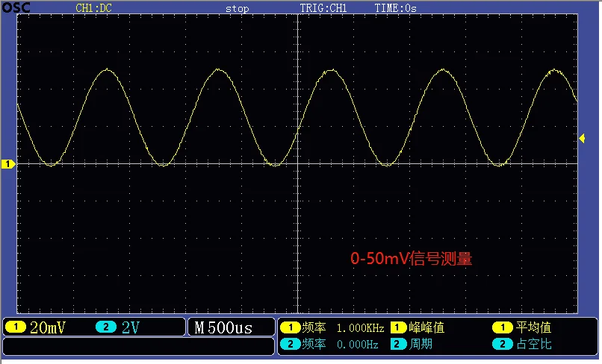Click the 0.000Hz frequency reading
602x364 pixels.
(x=358, y=345)
